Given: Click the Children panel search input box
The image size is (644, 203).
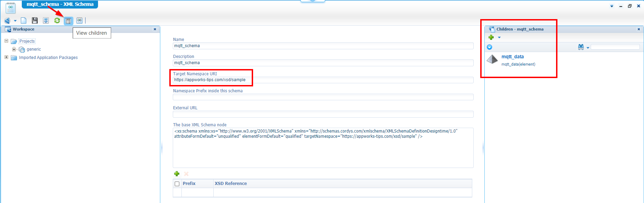Looking at the screenshot, I should pos(615,47).
